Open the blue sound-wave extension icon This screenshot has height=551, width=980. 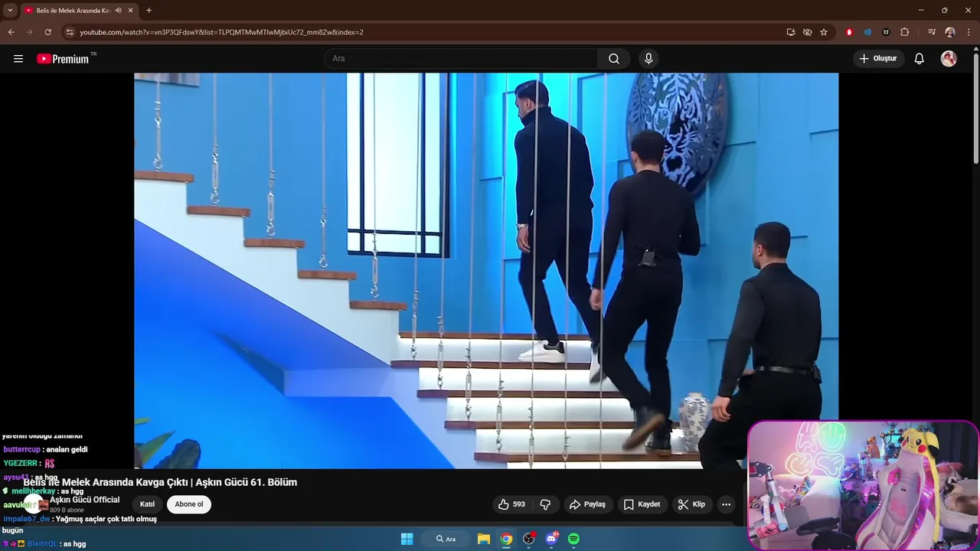867,32
